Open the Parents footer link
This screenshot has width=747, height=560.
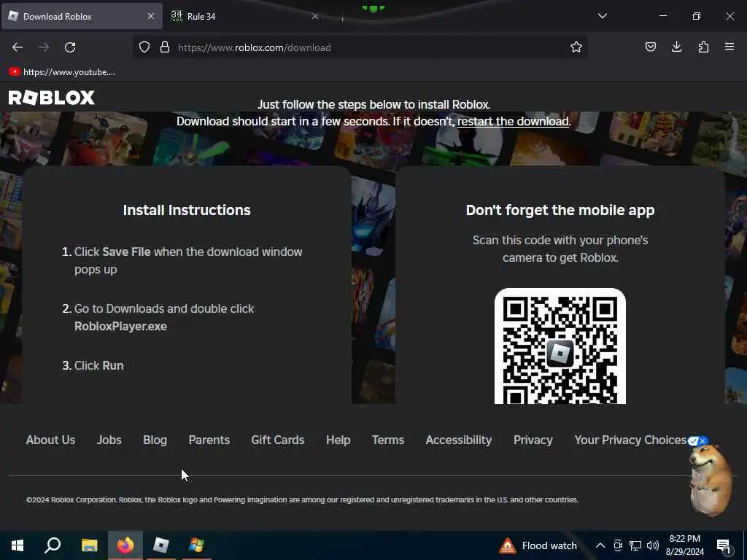pyautogui.click(x=209, y=440)
